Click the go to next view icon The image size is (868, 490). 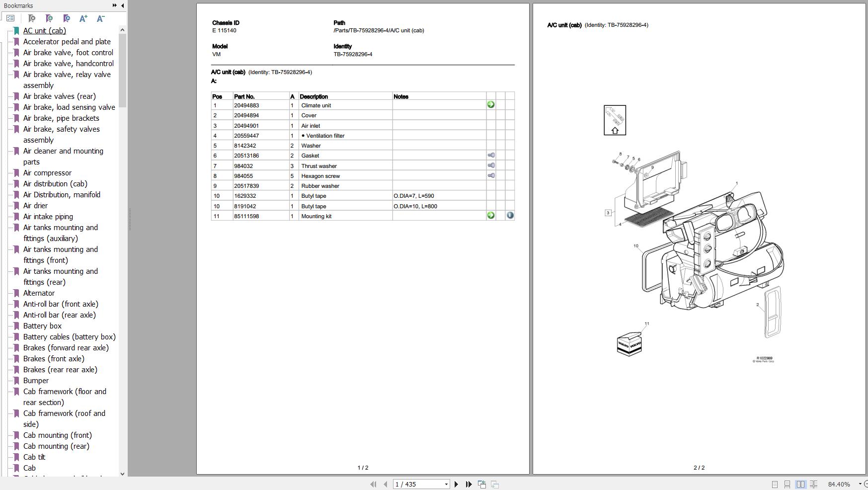pyautogui.click(x=495, y=484)
